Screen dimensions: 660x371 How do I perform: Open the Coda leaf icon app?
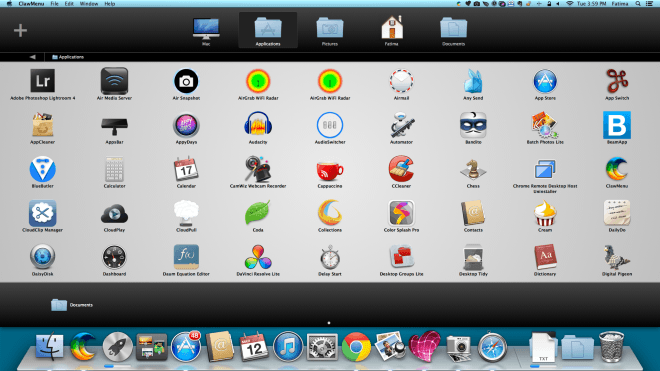tap(257, 213)
